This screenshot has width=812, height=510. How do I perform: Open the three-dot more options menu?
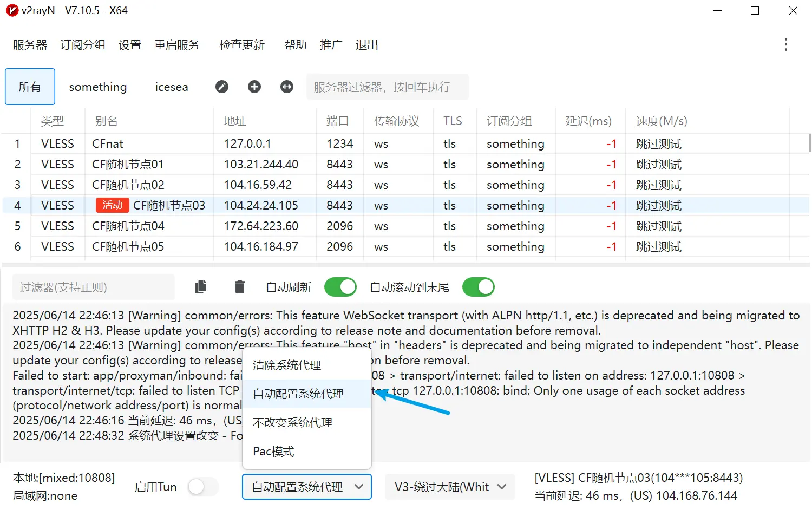785,44
